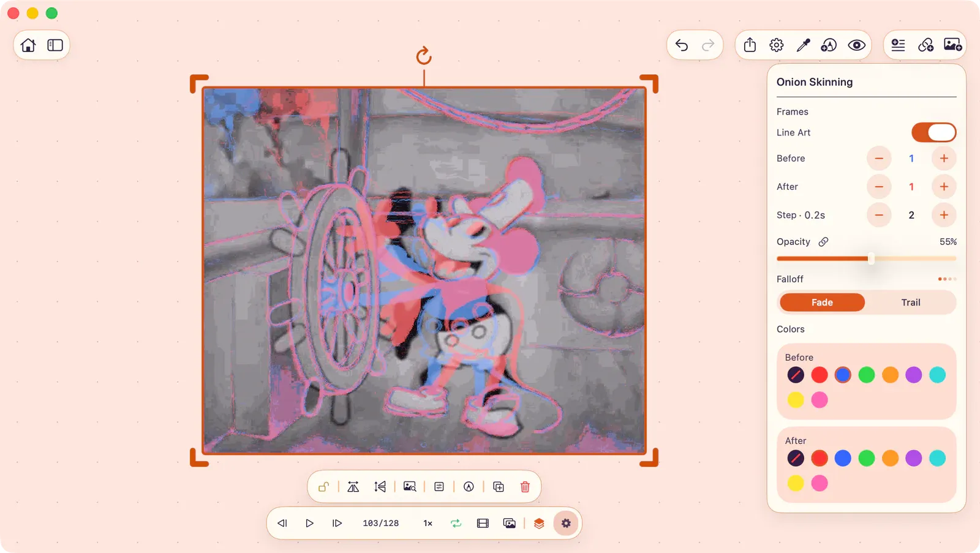Duplicate the selected image
Viewport: 980px width, 553px height.
point(499,487)
